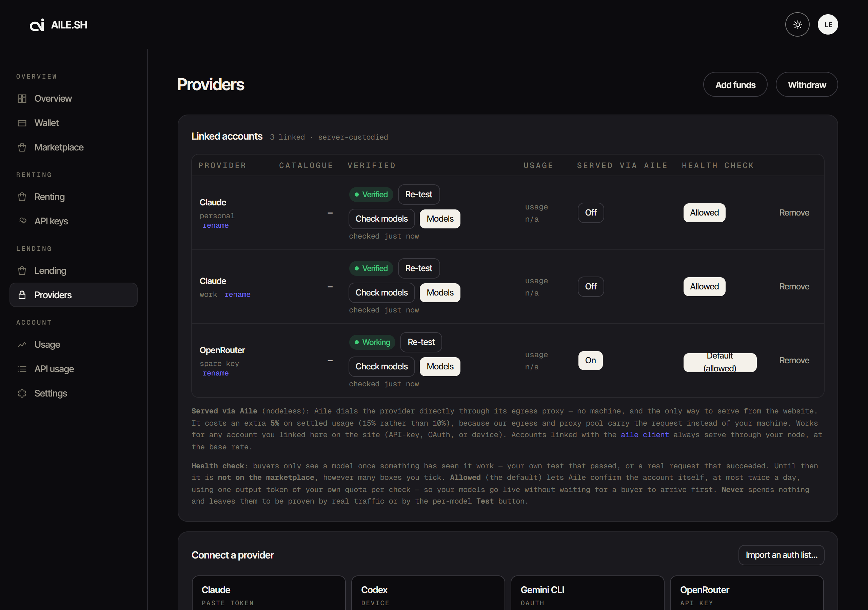
Task: Click the Renting bag icon in sidebar
Action: (x=22, y=197)
